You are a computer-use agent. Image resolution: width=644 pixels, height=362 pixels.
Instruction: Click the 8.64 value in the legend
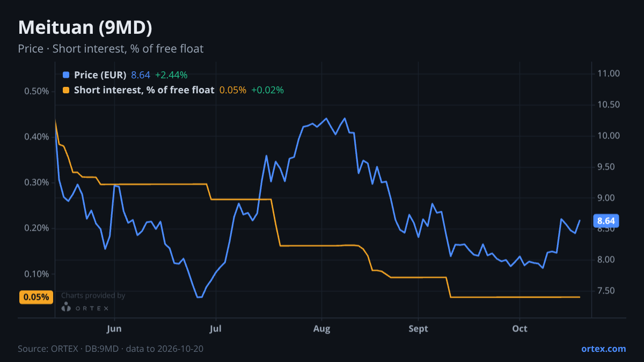141,75
